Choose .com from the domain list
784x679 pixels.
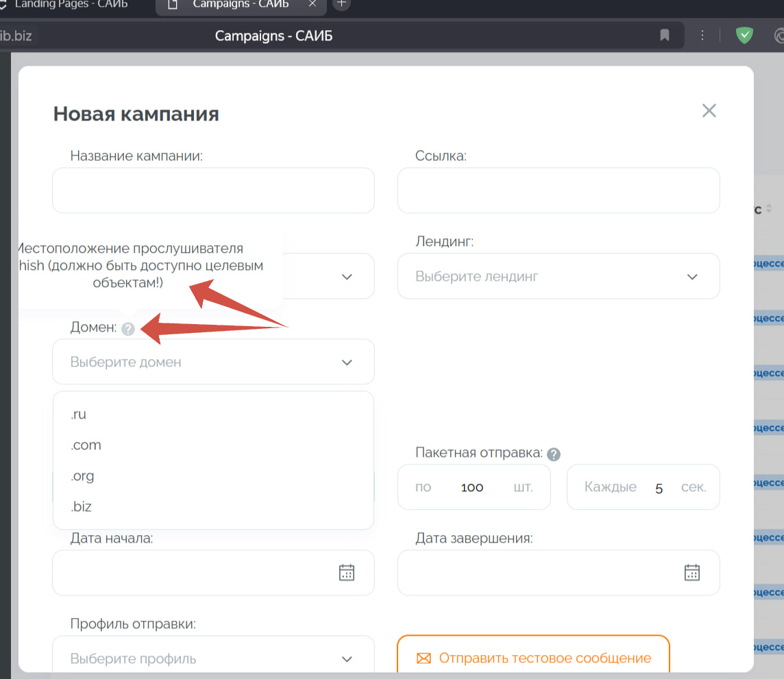[86, 445]
